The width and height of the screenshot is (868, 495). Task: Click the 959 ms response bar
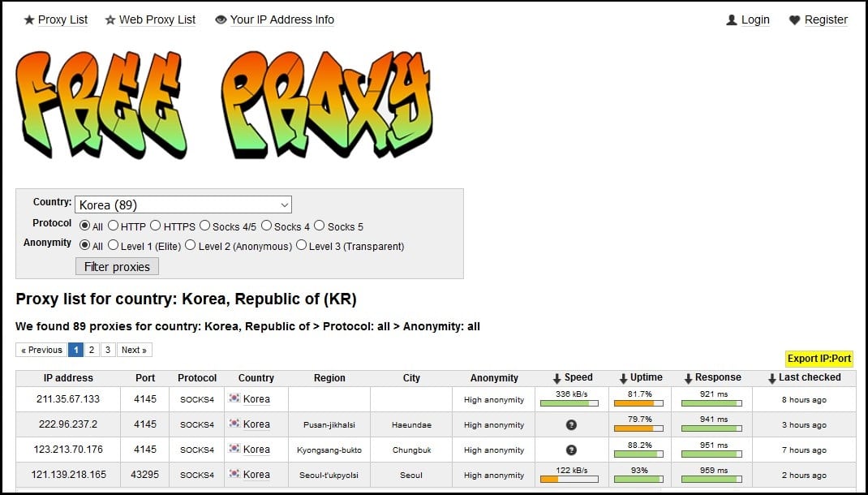711,479
